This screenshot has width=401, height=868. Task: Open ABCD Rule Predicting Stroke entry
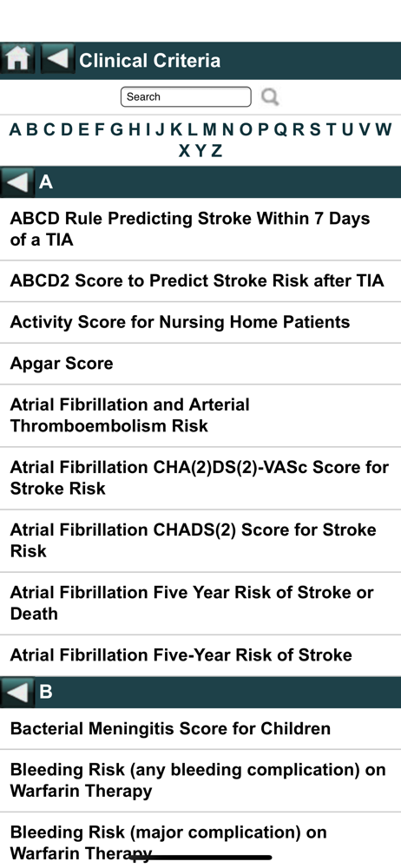(x=200, y=229)
